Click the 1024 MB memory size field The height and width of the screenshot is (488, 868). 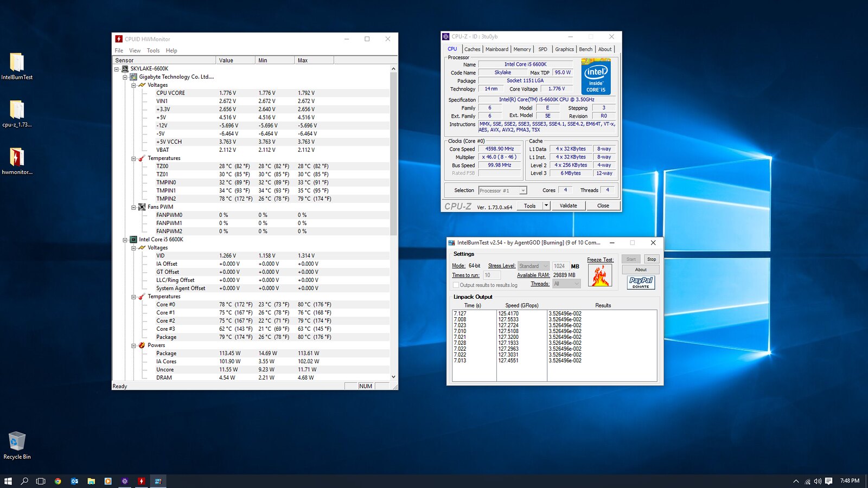[x=560, y=266]
